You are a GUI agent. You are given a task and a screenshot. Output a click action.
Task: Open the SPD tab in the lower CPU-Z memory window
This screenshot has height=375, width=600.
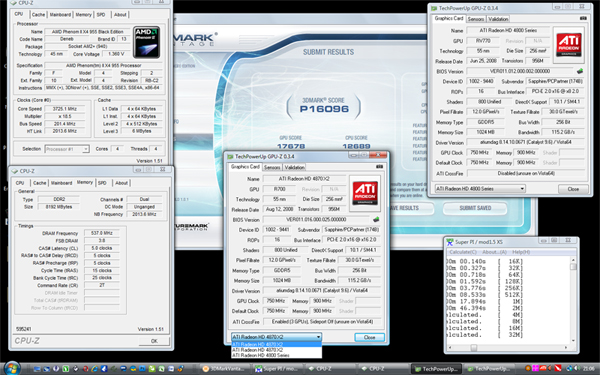pos(102,183)
